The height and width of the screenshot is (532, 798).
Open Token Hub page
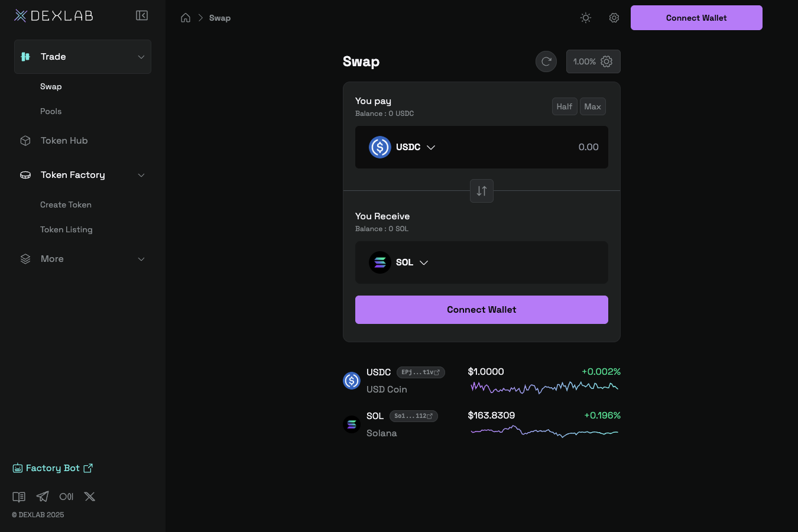[x=64, y=141]
